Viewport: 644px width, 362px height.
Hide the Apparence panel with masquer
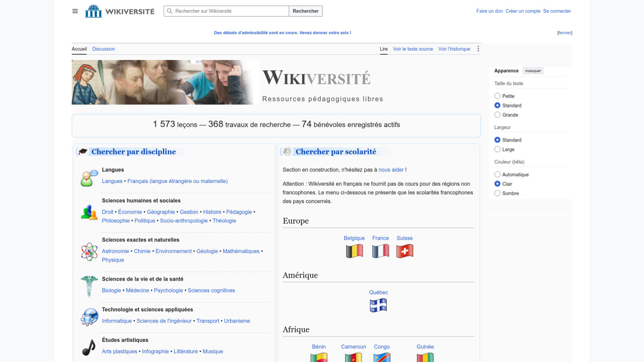pyautogui.click(x=533, y=71)
